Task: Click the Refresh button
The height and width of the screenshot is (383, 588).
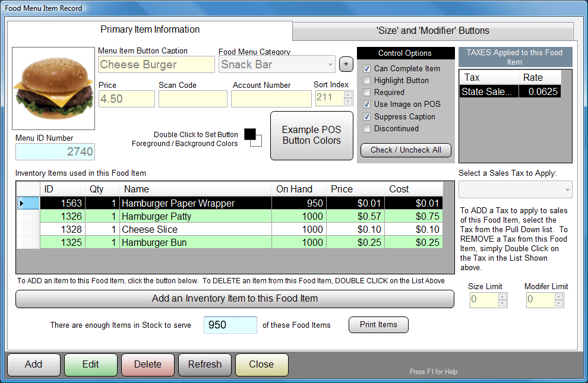Action: 204,365
